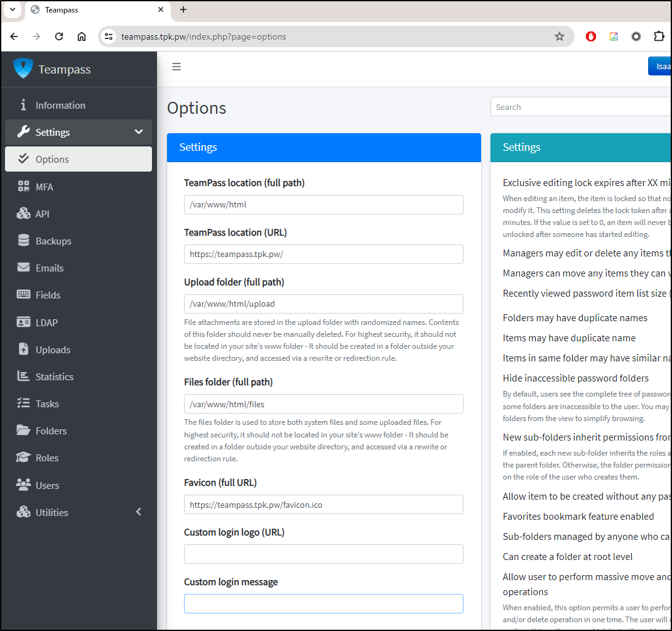Click the Users group icon

(x=23, y=485)
